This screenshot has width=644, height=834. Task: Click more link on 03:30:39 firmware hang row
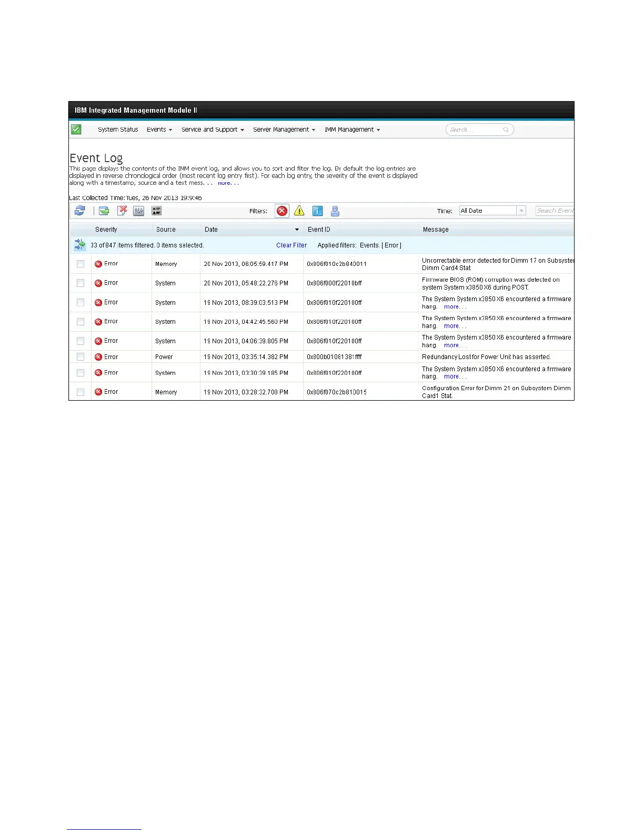tap(455, 376)
